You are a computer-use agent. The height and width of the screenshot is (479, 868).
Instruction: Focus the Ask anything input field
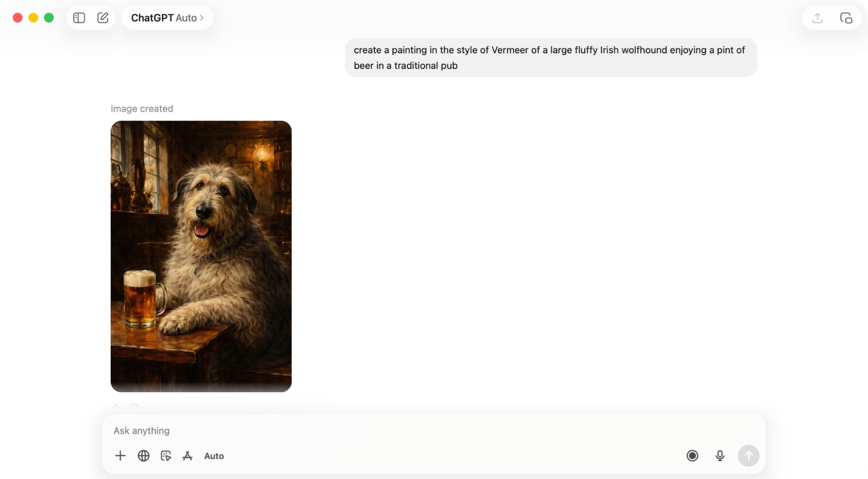391,430
